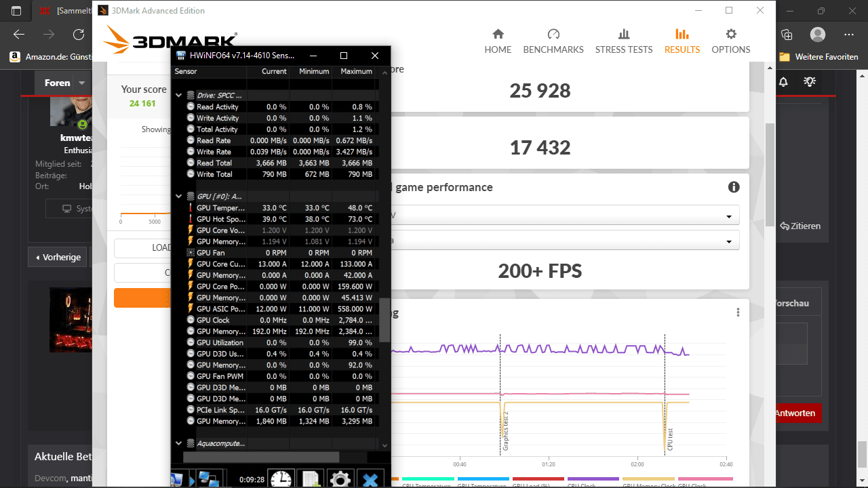Click the info icon beside game performance
The image size is (868, 488).
[734, 187]
